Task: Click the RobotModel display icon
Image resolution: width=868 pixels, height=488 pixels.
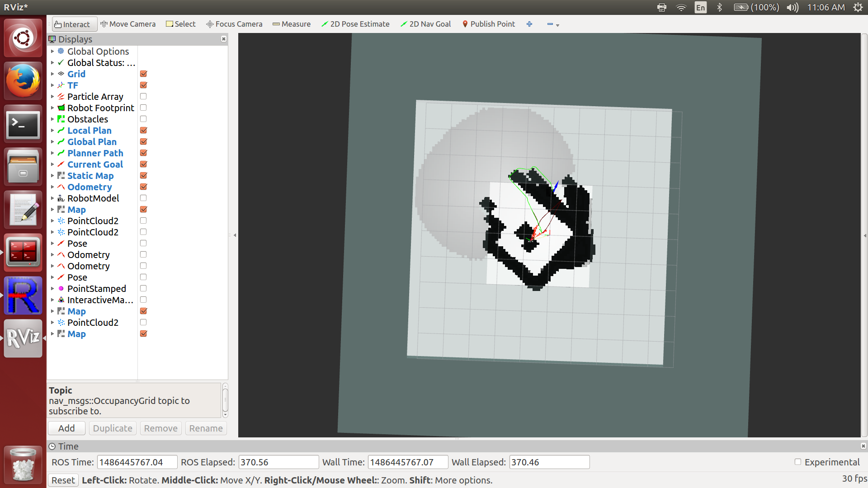Action: click(61, 198)
